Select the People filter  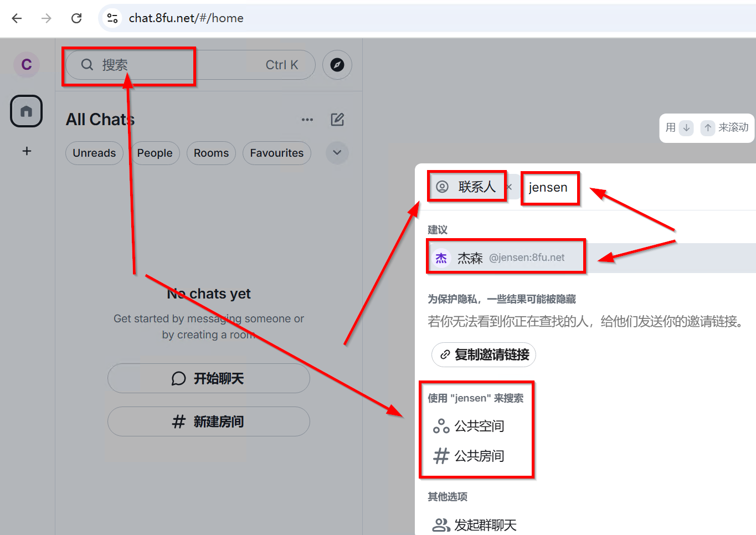tap(155, 153)
